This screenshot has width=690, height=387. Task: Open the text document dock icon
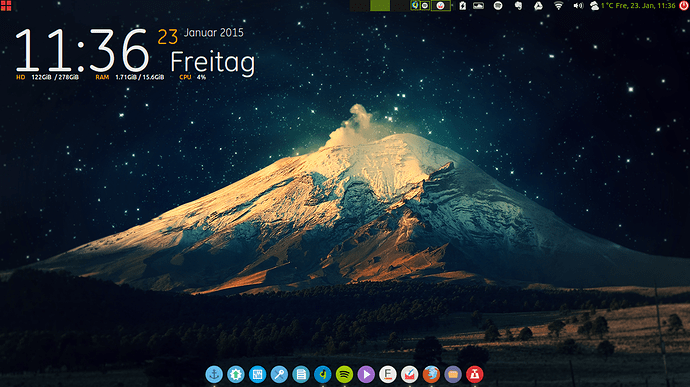[x=301, y=374]
